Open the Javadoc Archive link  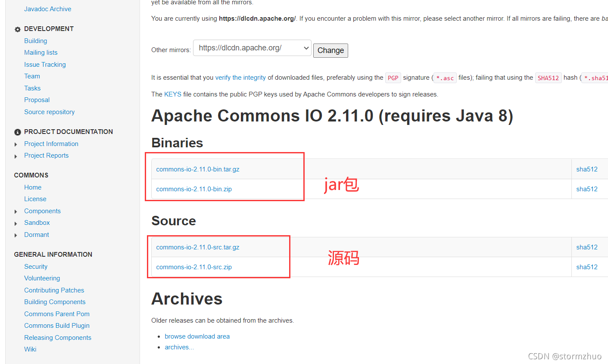[47, 9]
